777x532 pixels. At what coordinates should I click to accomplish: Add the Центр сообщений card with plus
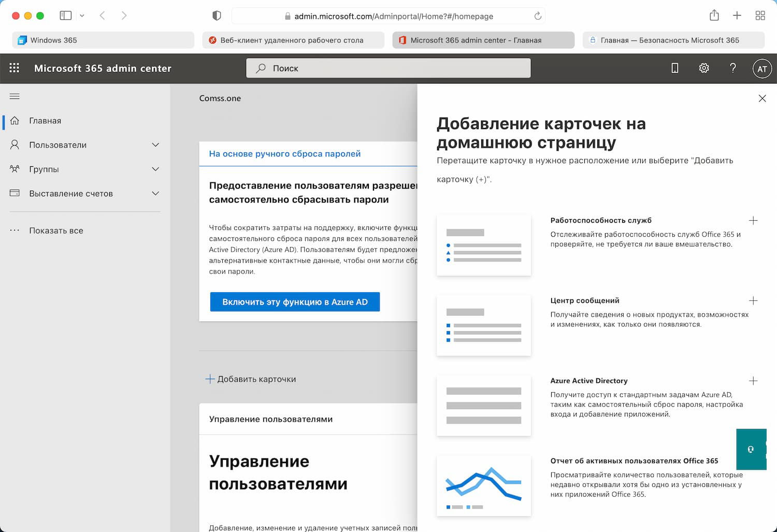(x=753, y=301)
